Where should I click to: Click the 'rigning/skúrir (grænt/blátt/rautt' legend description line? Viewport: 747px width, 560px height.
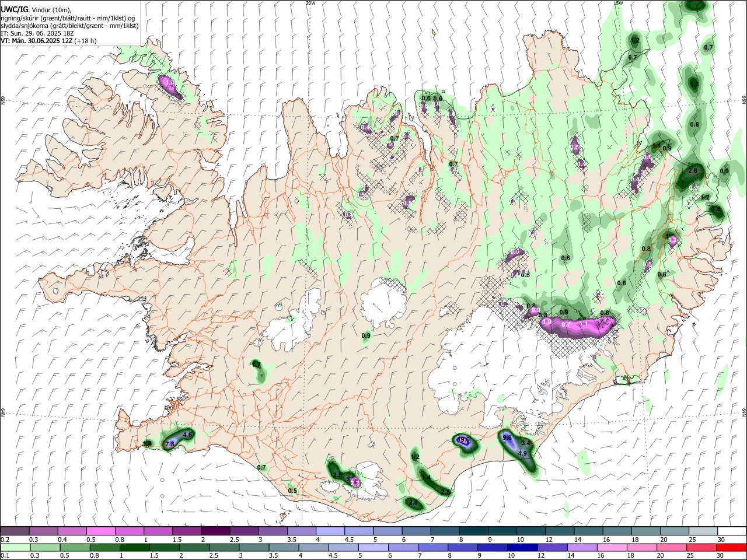tap(67, 18)
